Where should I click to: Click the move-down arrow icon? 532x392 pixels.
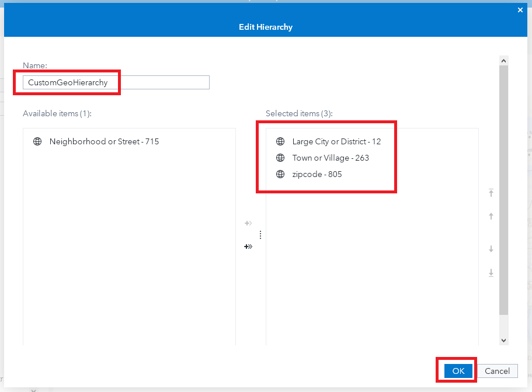[491, 249]
